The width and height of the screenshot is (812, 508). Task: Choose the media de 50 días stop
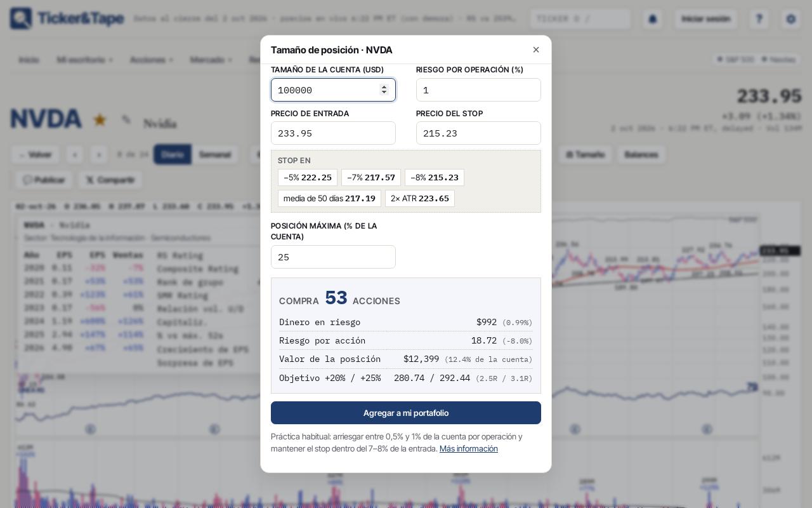(x=329, y=198)
